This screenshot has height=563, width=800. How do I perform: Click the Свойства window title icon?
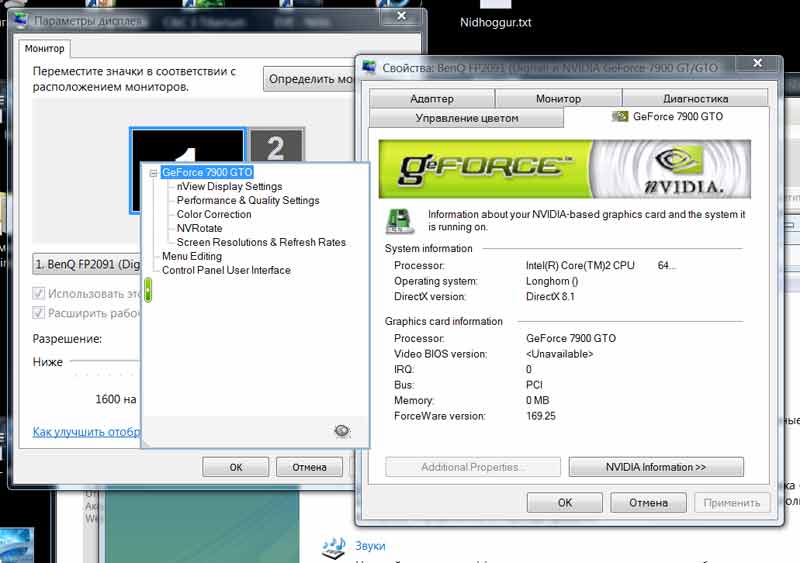point(369,68)
